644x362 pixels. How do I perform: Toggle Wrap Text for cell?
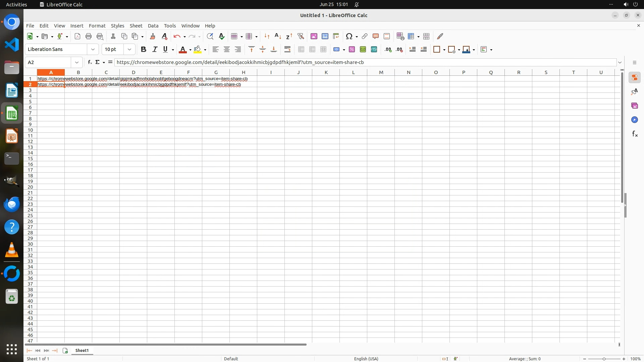[287, 49]
